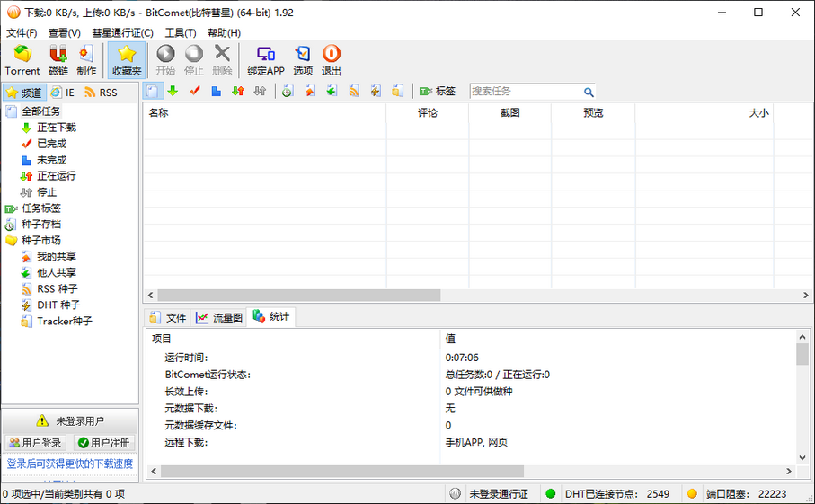
Task: Click the 制作 create torrent icon
Action: coord(86,59)
